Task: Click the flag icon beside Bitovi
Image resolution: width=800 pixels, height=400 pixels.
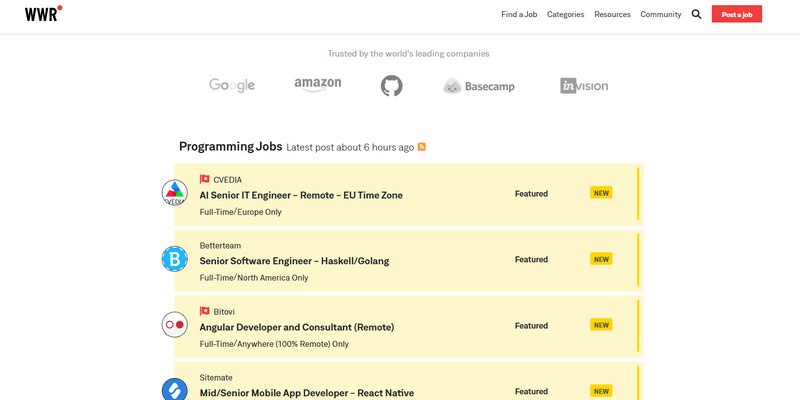Action: (205, 311)
